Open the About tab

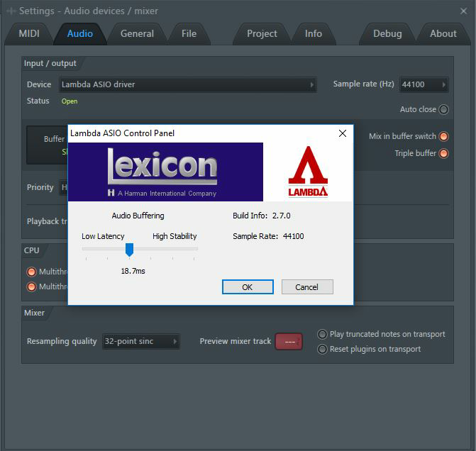(x=443, y=34)
